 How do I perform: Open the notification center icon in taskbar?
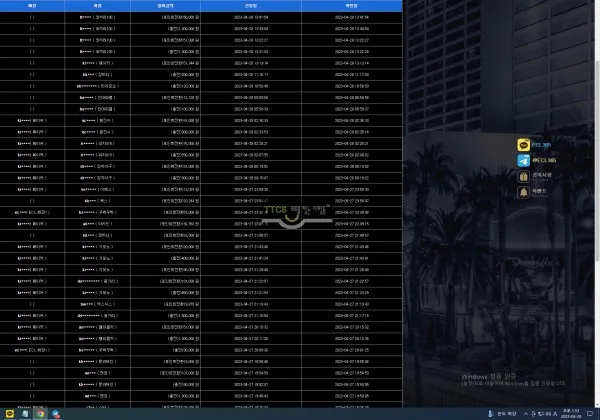tap(590, 414)
